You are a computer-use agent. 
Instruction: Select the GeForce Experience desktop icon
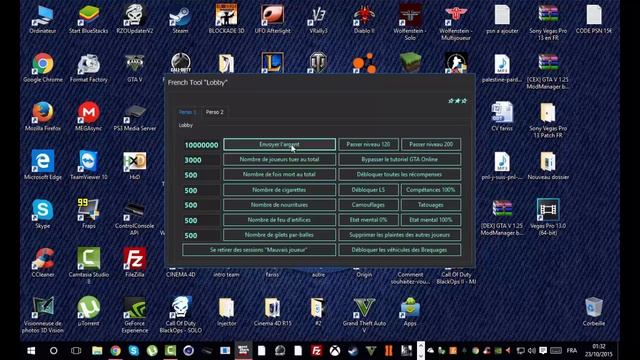135,314
